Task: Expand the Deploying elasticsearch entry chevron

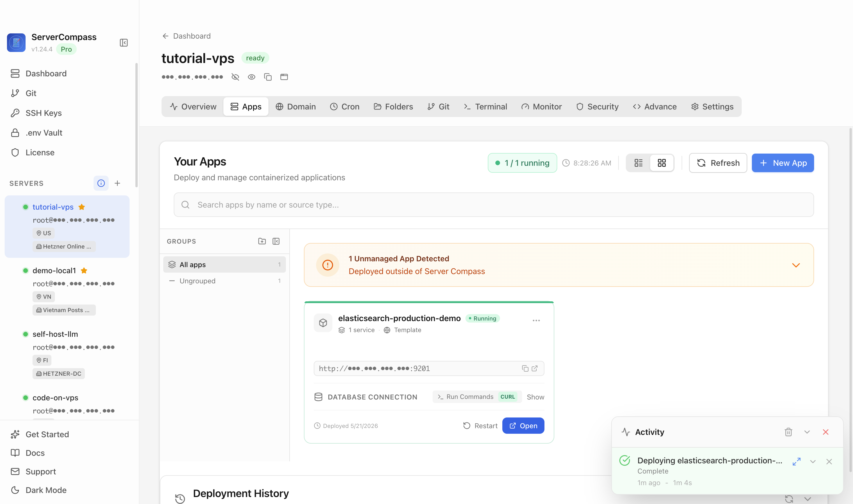Action: pyautogui.click(x=813, y=462)
